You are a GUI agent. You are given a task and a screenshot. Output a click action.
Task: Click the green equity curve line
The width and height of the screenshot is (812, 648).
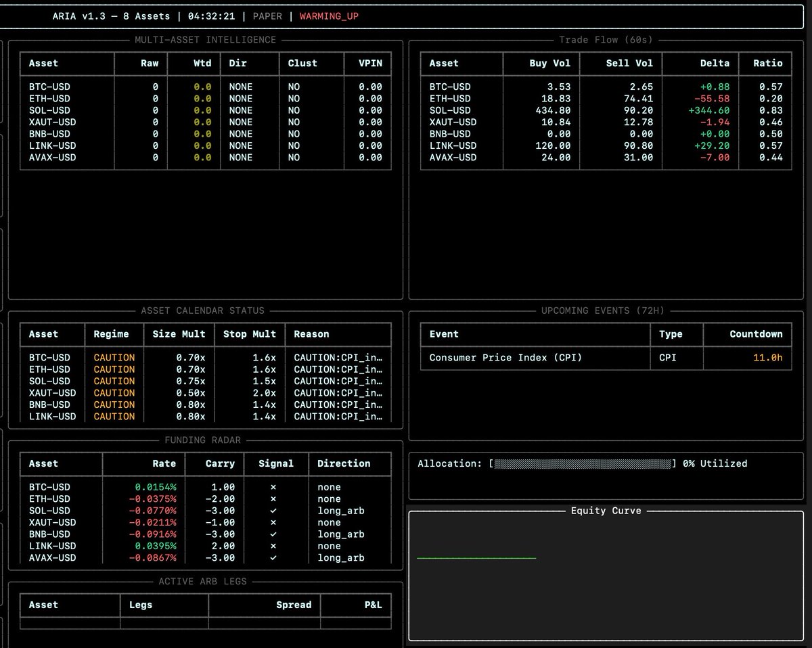click(x=476, y=558)
